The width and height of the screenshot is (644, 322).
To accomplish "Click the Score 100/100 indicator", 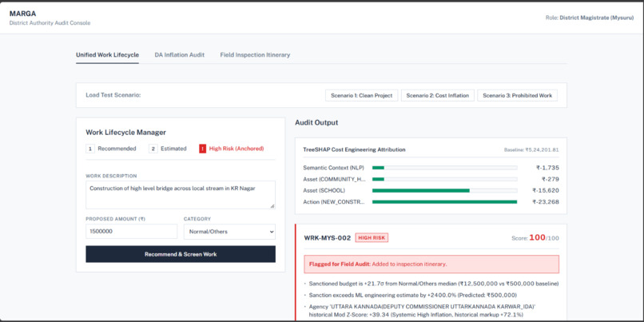I will [535, 238].
